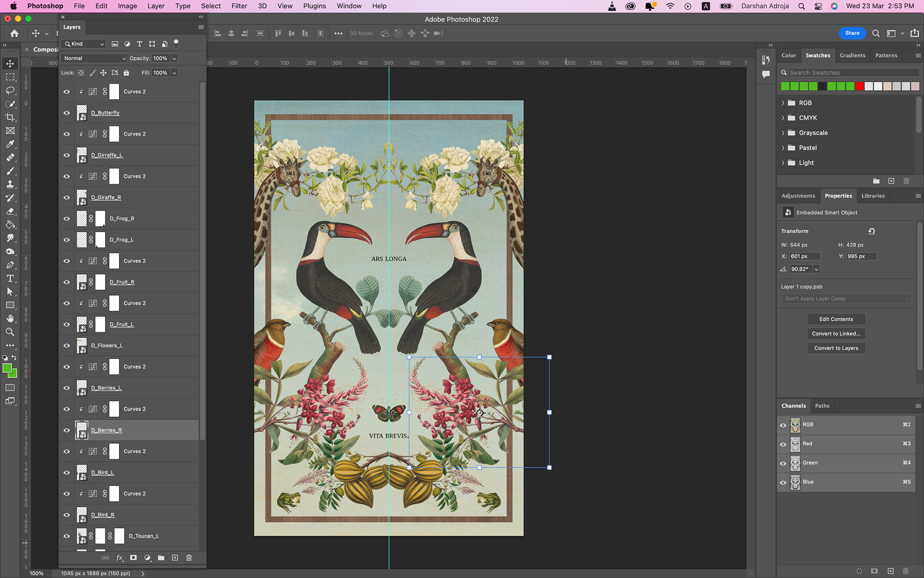Select the Crop tool
Image resolution: width=924 pixels, height=578 pixels.
tap(10, 118)
